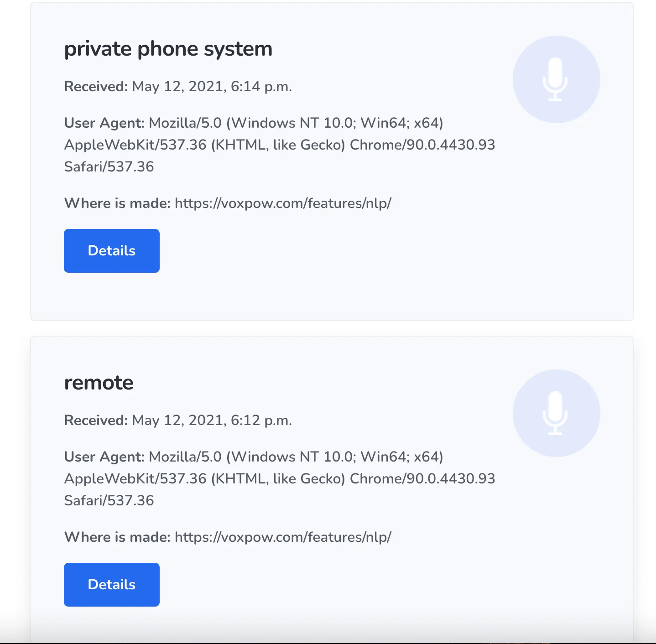Click Chrome/90.0.4430.93 text in remote card
The image size is (656, 644).
coord(422,479)
